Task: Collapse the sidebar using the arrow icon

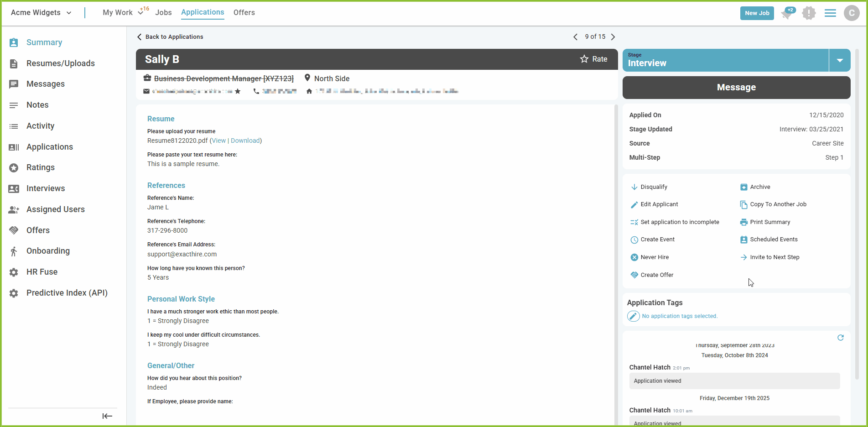Action: point(107,416)
